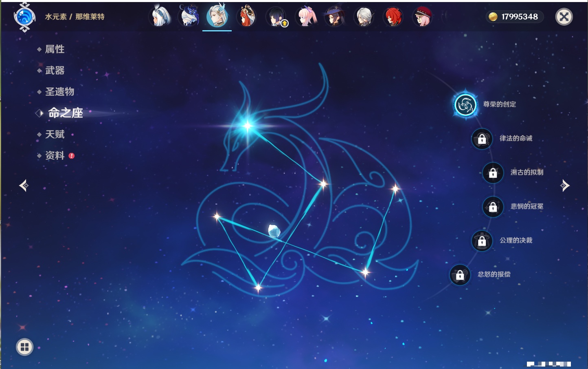This screenshot has height=369, width=588.
Task: Click the 悲悯的冠冕 label
Action: point(527,206)
